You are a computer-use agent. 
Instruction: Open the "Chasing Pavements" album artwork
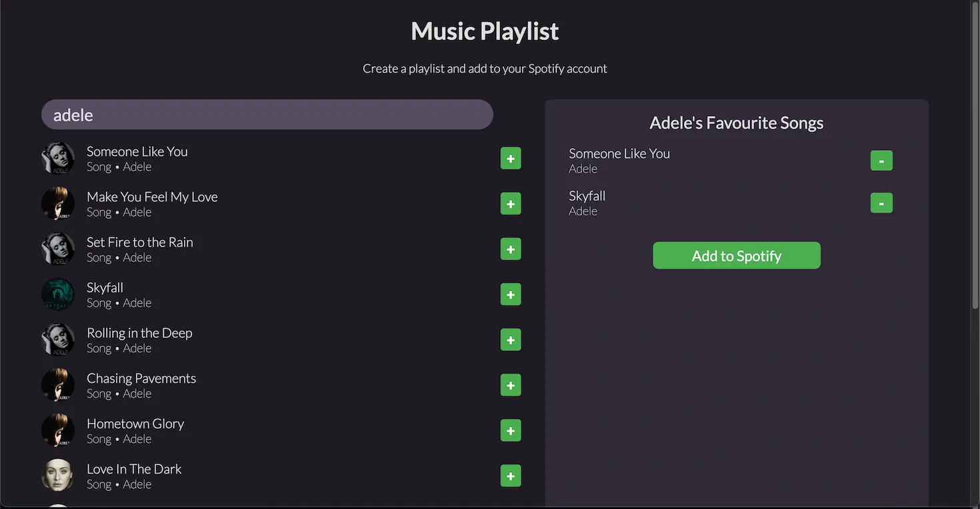pos(58,385)
